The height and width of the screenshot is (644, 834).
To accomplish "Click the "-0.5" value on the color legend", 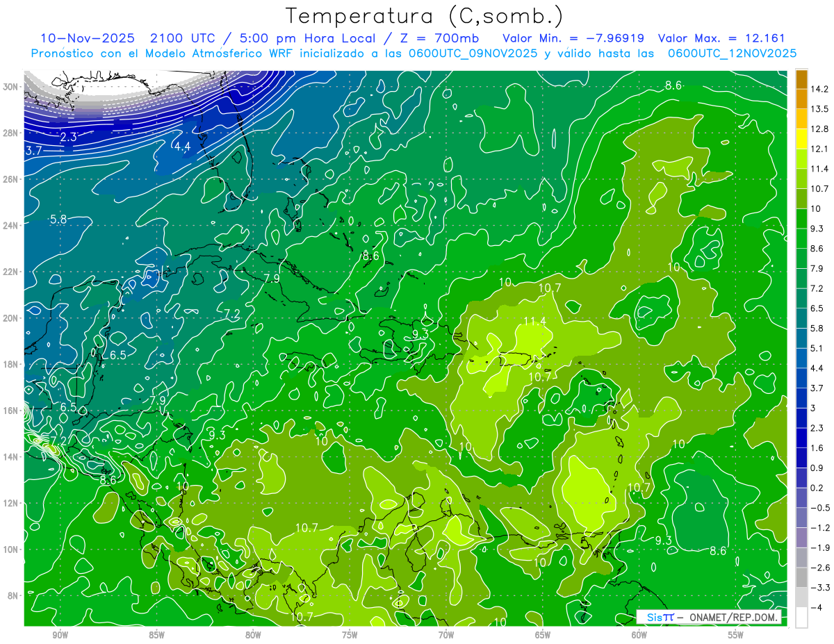I will click(x=820, y=508).
